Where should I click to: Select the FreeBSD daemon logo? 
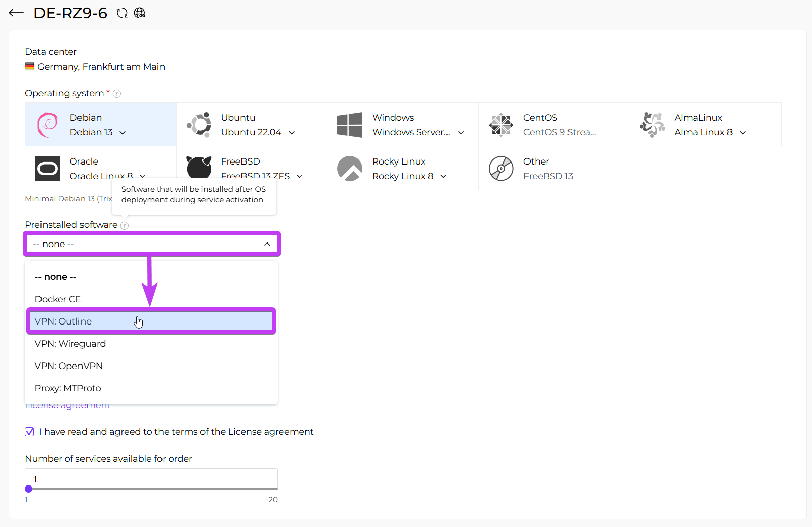199,167
